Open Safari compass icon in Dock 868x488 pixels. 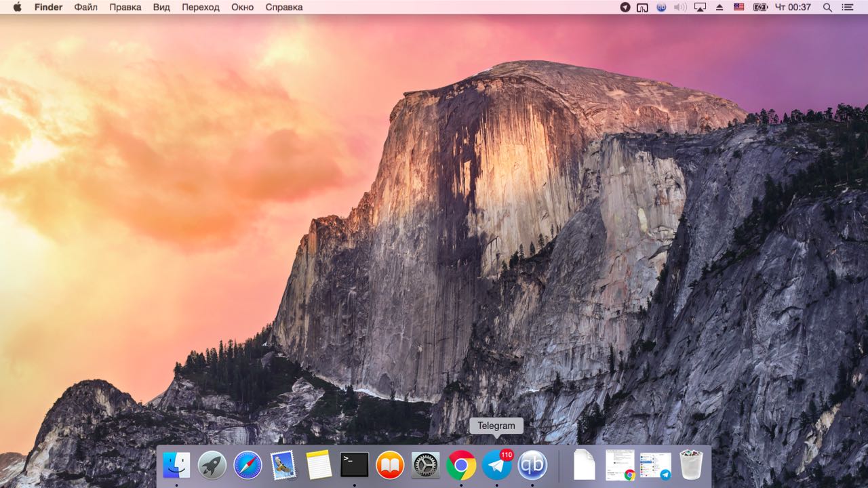248,465
